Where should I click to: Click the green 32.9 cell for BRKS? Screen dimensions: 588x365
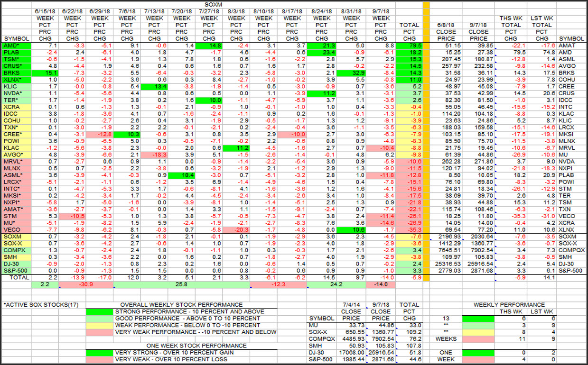351,73
